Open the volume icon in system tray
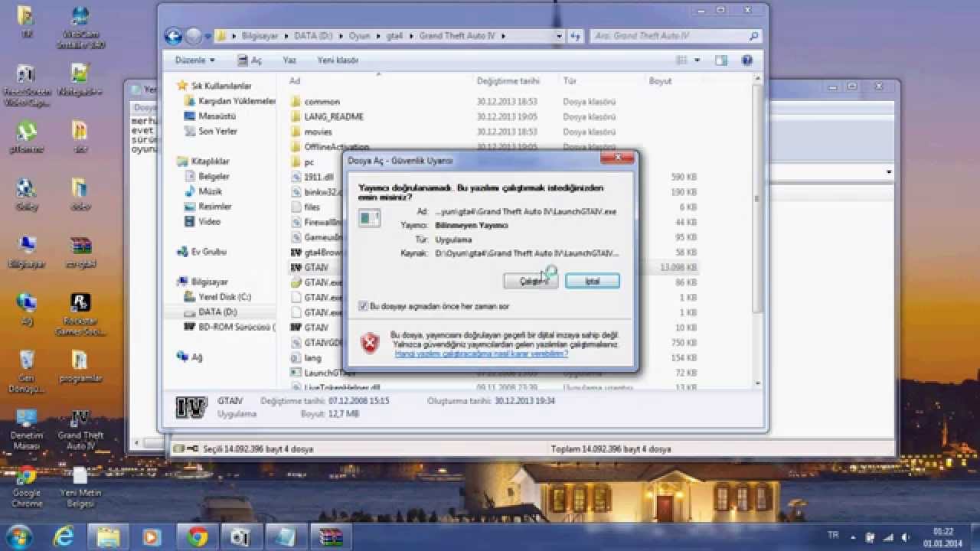The image size is (980, 551). point(906,536)
